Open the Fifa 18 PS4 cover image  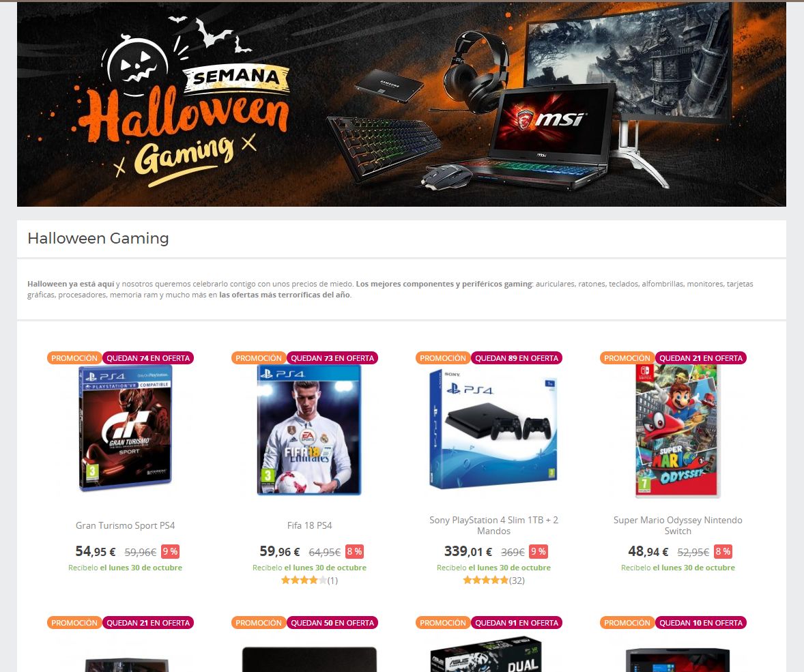309,430
